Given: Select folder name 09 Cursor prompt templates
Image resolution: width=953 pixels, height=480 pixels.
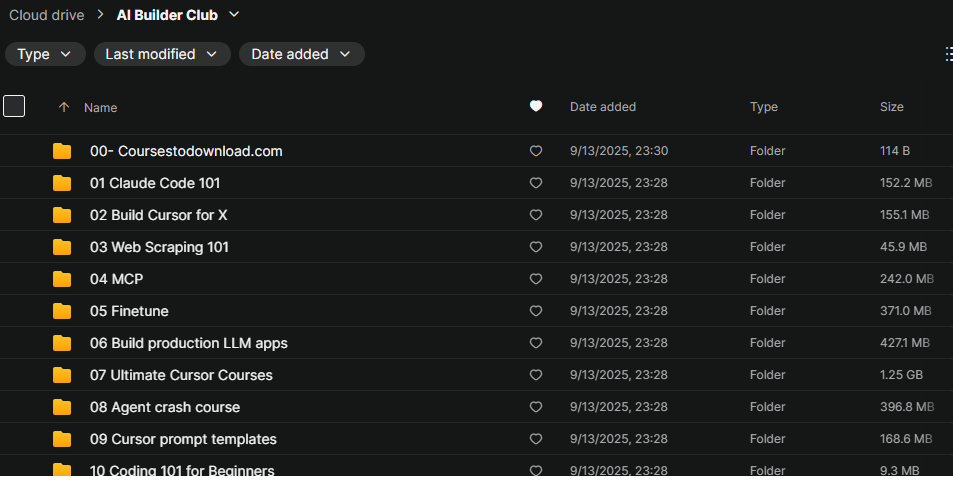Looking at the screenshot, I should coord(183,439).
